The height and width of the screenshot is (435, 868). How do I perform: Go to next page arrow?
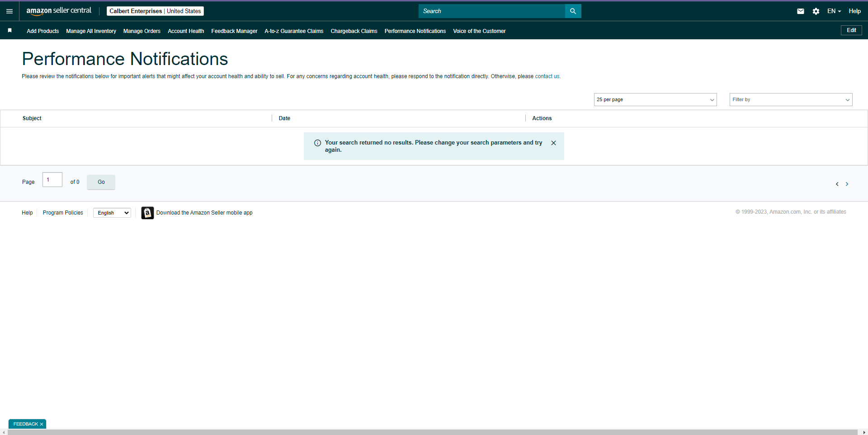point(847,184)
